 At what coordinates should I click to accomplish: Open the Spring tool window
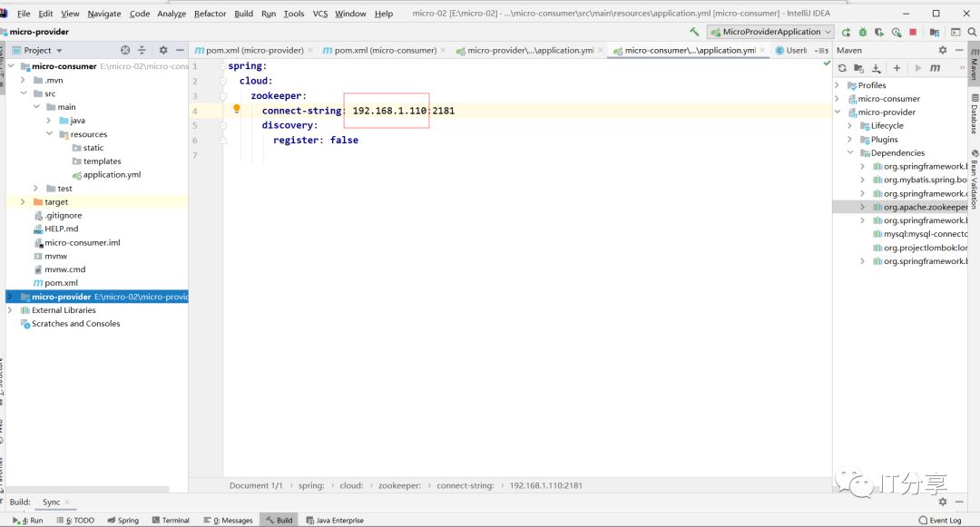click(123, 520)
